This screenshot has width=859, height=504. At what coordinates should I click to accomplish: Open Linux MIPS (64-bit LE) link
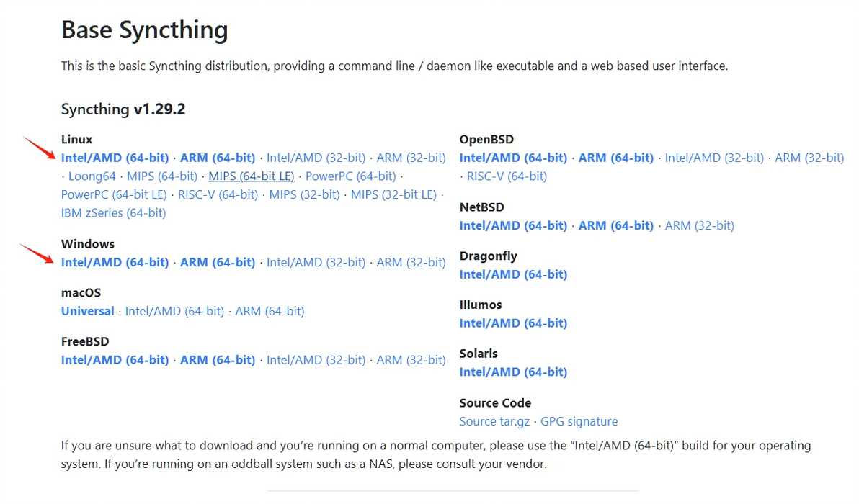tap(251, 176)
